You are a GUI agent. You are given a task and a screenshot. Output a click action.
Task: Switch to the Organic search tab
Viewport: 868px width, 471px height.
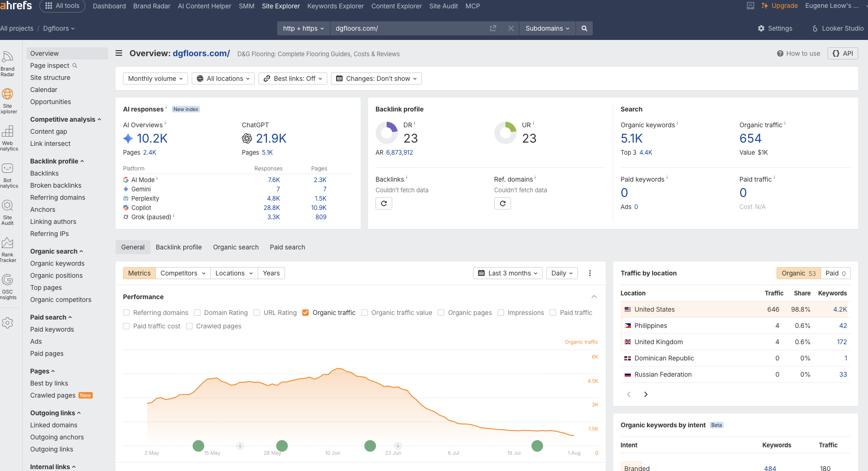coord(236,247)
